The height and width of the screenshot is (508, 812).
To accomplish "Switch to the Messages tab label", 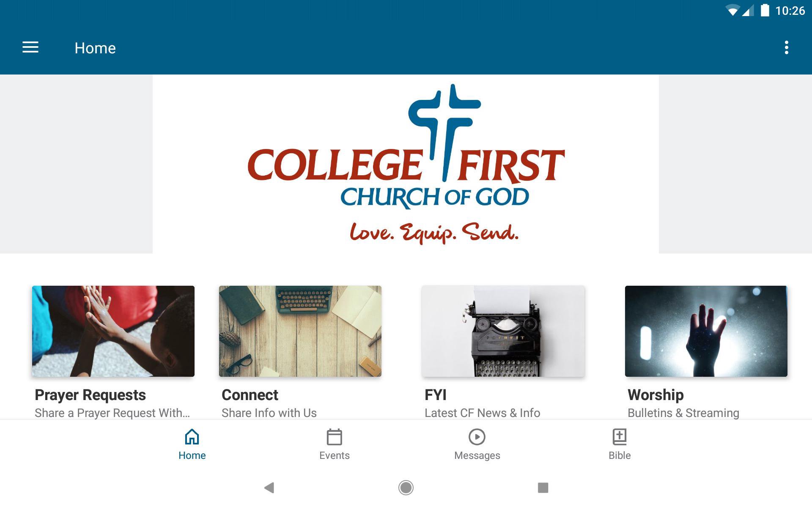I will tap(477, 456).
